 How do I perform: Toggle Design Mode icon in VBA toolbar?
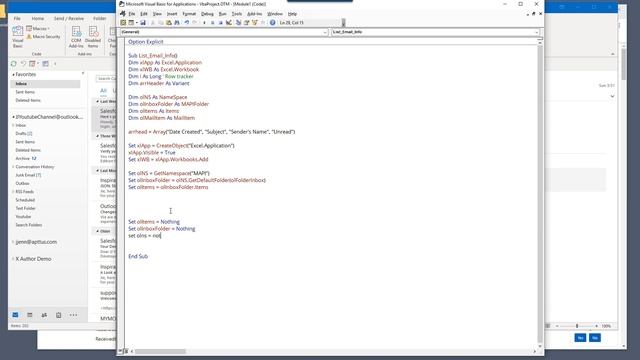[x=229, y=22]
